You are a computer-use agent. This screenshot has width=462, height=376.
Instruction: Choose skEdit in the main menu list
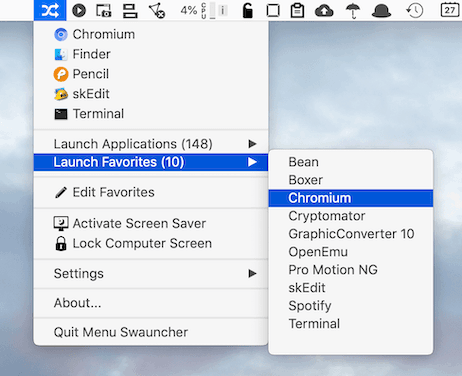tap(151, 94)
